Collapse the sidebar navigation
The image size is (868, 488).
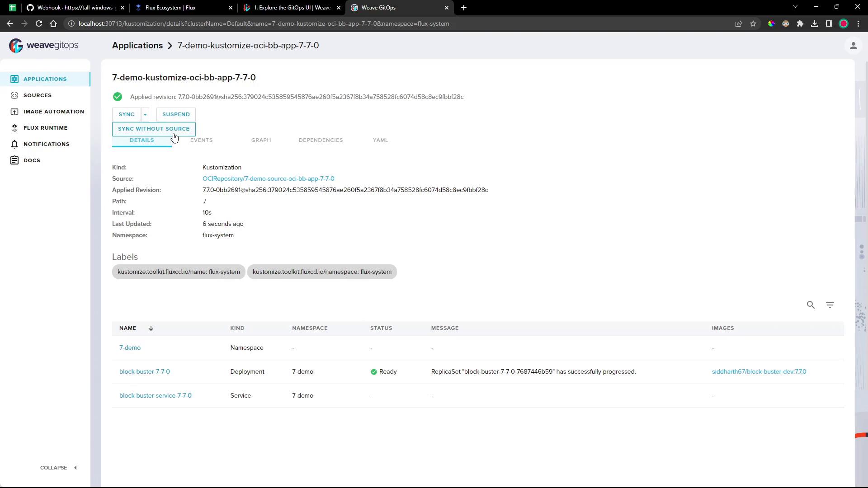[59, 468]
